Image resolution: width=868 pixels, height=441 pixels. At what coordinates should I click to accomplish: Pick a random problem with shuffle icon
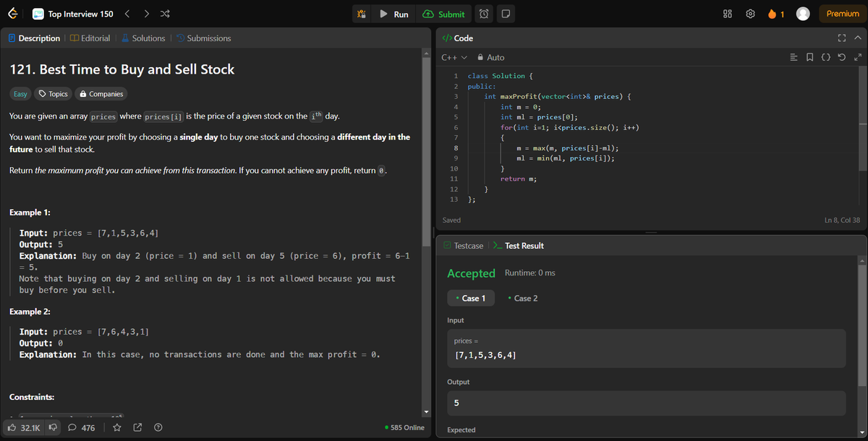164,14
